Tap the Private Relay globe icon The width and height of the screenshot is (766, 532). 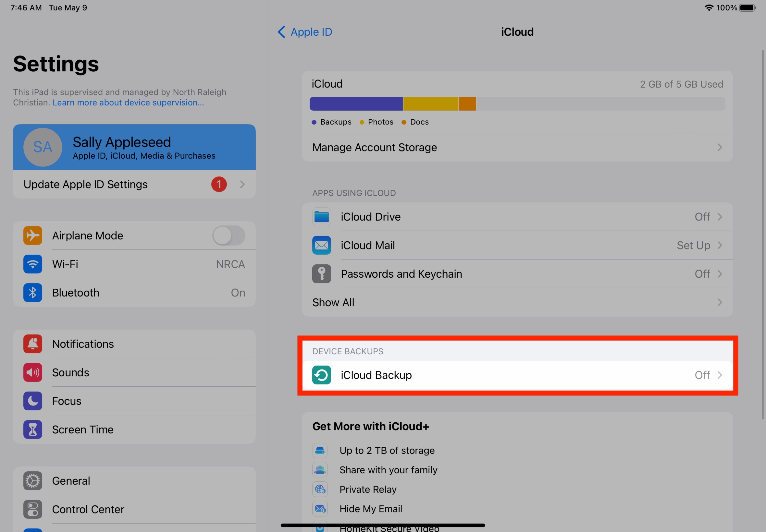[320, 489]
